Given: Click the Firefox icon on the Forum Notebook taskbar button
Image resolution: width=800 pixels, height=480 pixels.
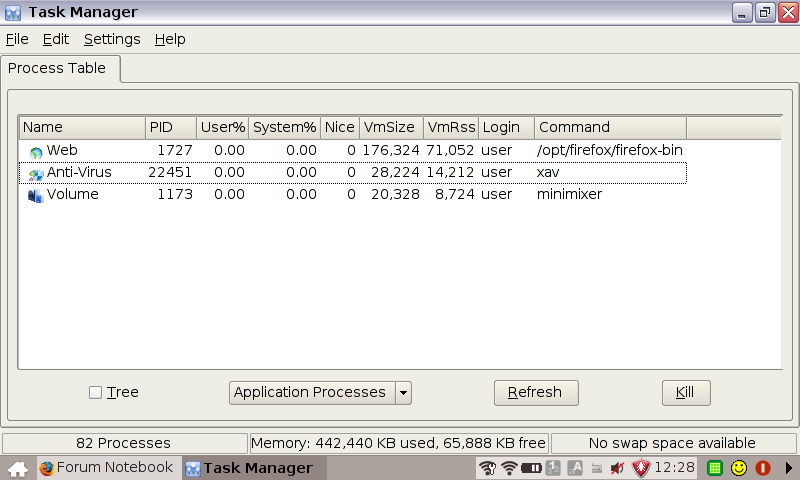Looking at the screenshot, I should coord(46,468).
